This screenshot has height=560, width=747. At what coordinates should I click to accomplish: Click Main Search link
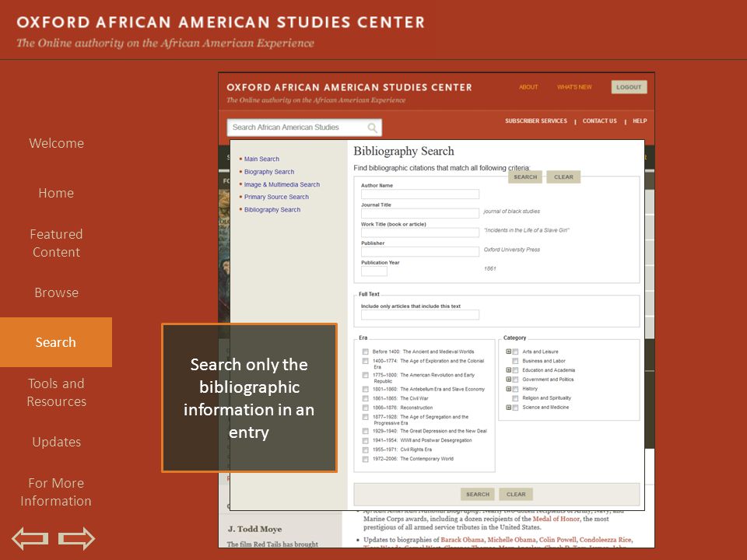(261, 159)
